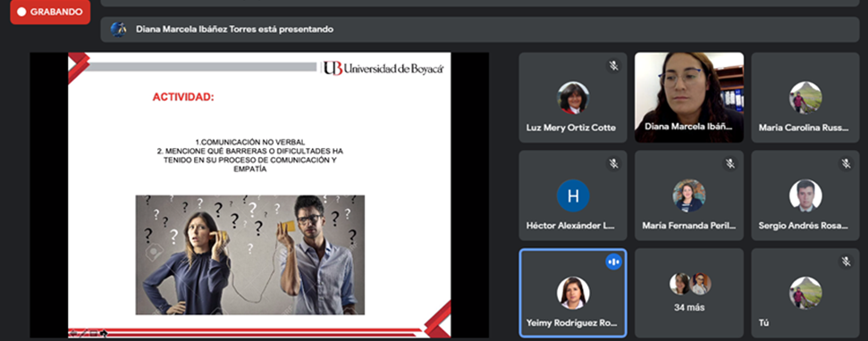
Task: Click the Maria Carolina Russ... name label
Action: coord(804,128)
